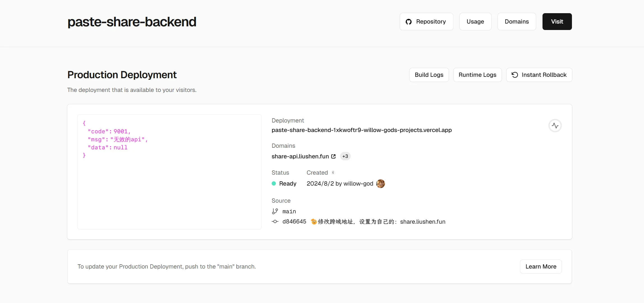
Task: Open the Domains settings
Action: tap(516, 22)
